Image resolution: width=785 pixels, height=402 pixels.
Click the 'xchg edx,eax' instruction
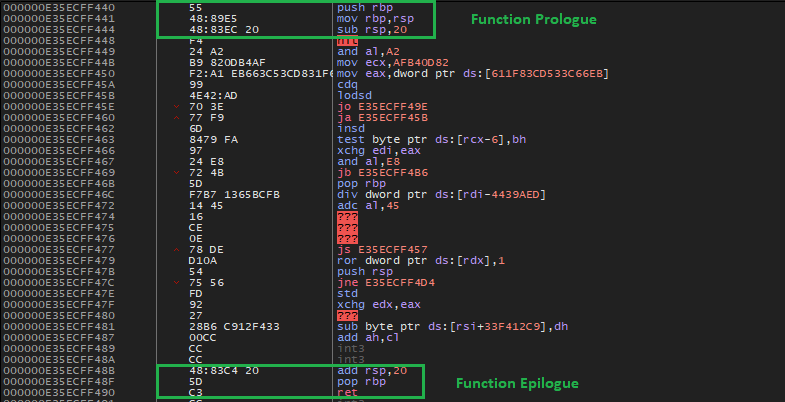coord(379,304)
